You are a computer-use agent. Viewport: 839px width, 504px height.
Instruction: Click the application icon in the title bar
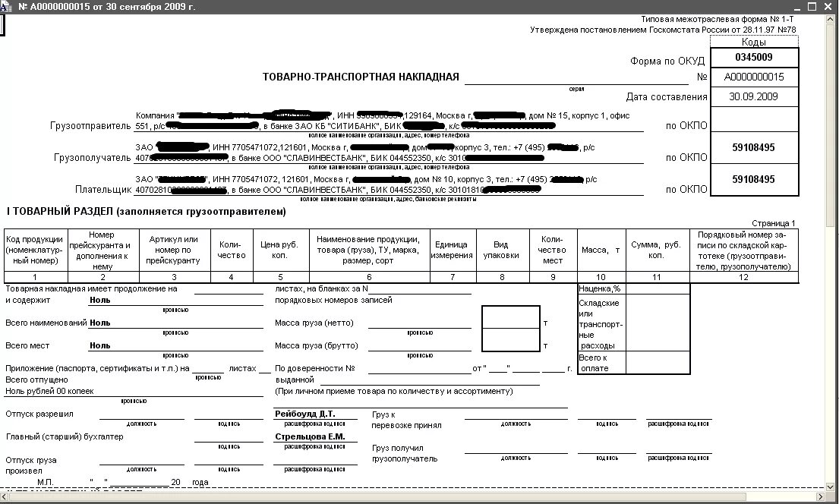pos(6,6)
